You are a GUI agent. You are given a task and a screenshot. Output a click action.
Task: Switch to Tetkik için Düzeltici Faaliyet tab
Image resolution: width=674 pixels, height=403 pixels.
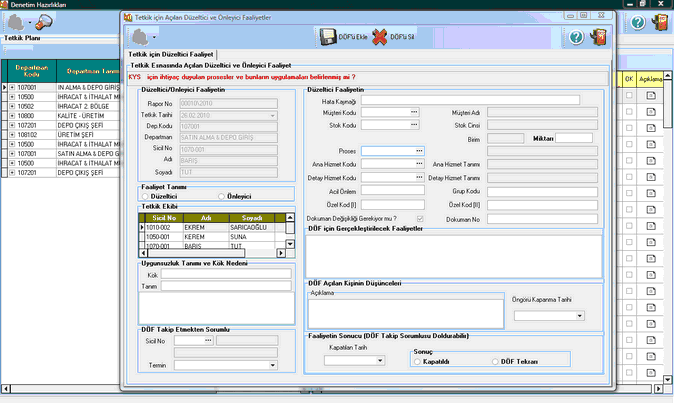coord(171,55)
